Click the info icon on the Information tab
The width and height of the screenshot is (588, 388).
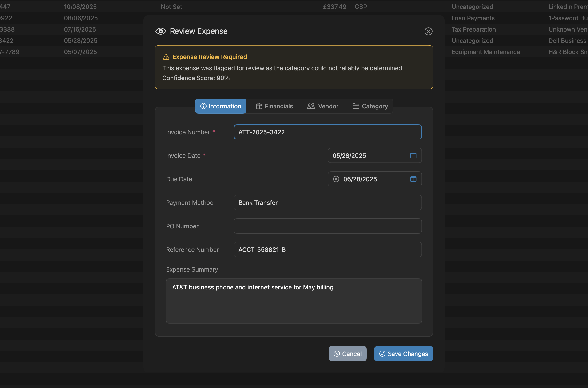tap(203, 106)
